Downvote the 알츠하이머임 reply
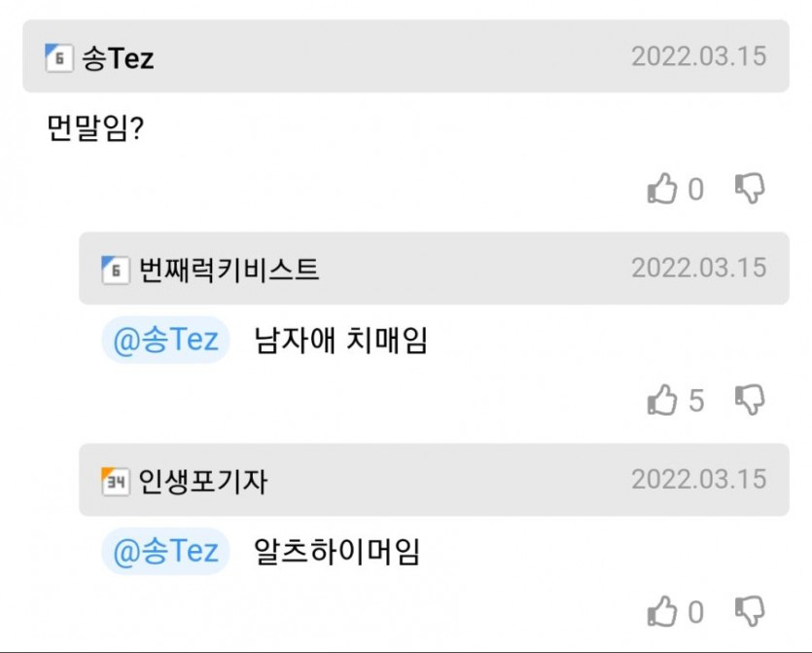The width and height of the screenshot is (812, 653). [749, 612]
